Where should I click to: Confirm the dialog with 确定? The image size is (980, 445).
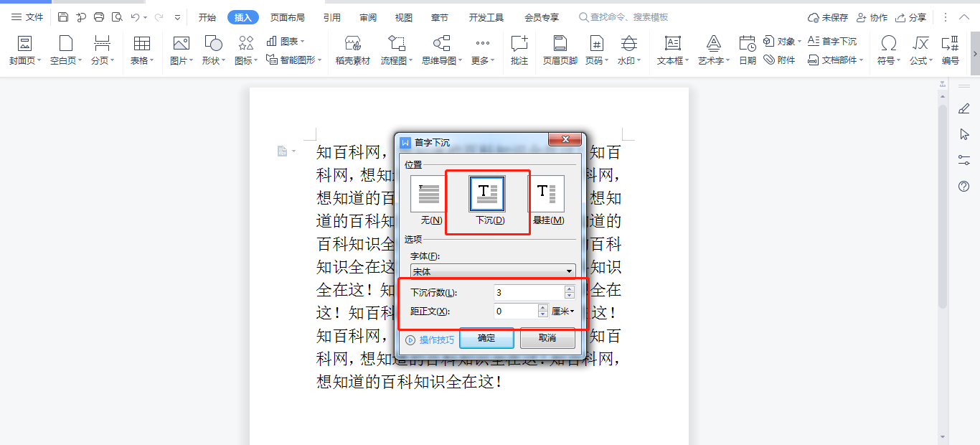coord(486,338)
